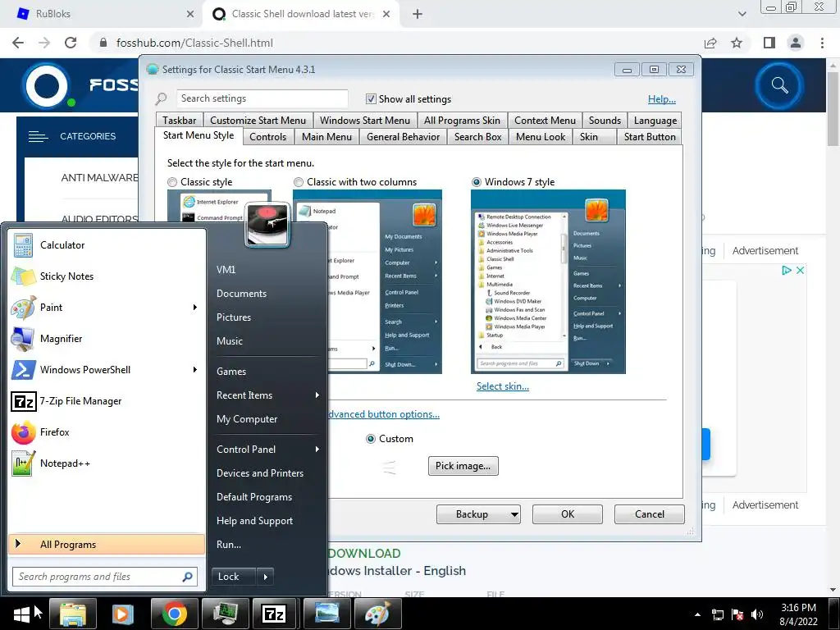Expand the Windows PowerShell submenu arrow

coord(195,370)
